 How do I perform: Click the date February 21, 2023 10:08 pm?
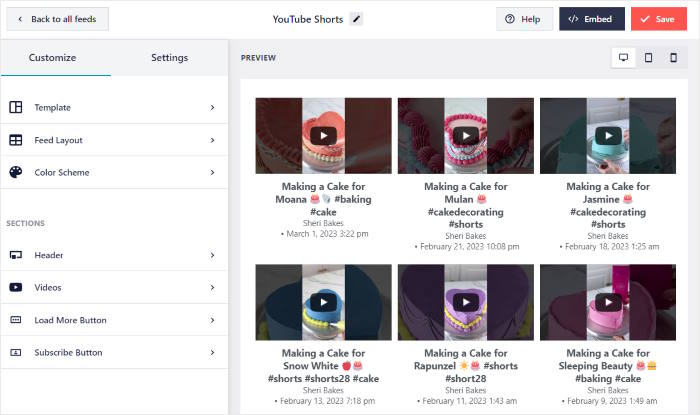469,246
